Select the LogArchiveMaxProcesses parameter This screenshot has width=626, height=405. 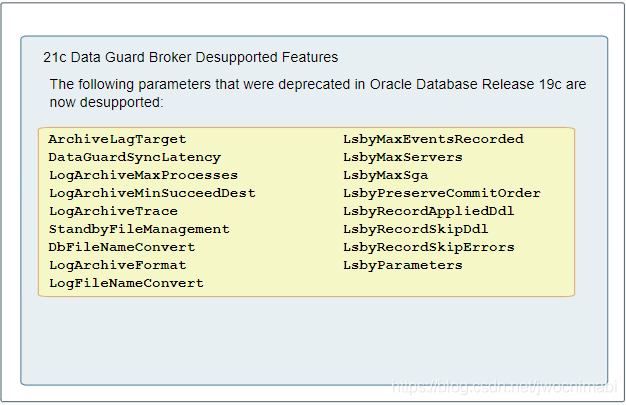[x=143, y=175]
